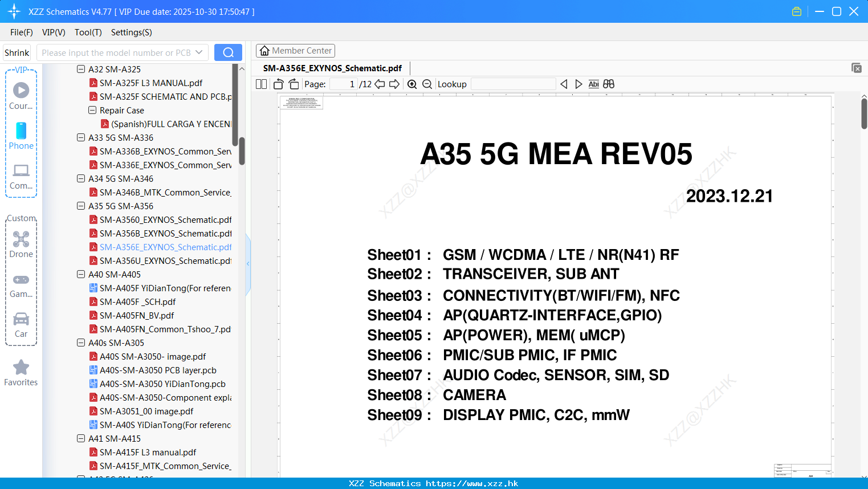Open the Car category
Screen dimensions: 868x489
(x=21, y=325)
